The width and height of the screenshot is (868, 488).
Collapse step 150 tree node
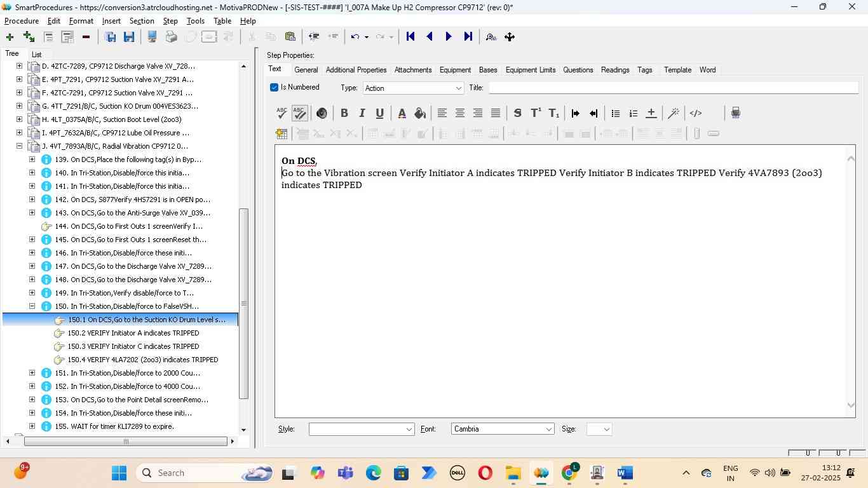click(32, 306)
